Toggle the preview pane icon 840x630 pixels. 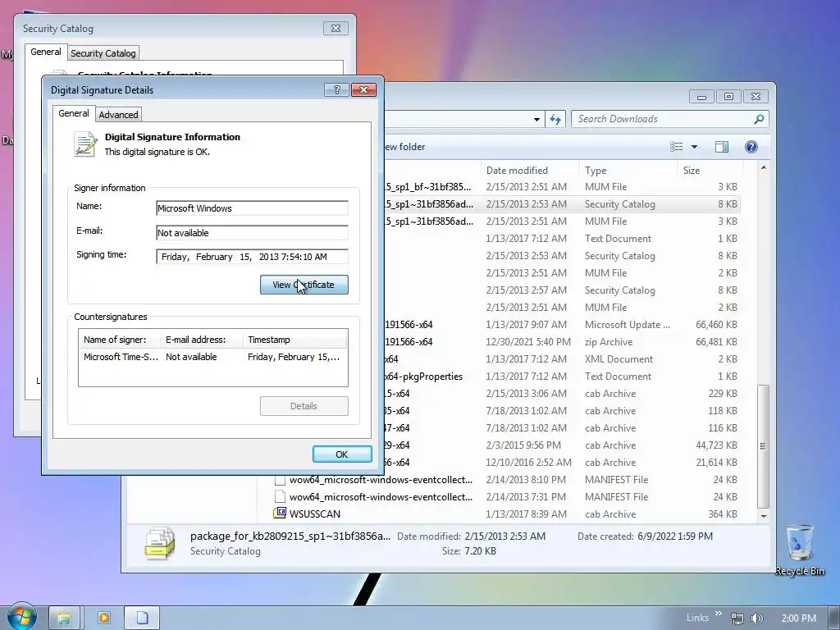722,147
